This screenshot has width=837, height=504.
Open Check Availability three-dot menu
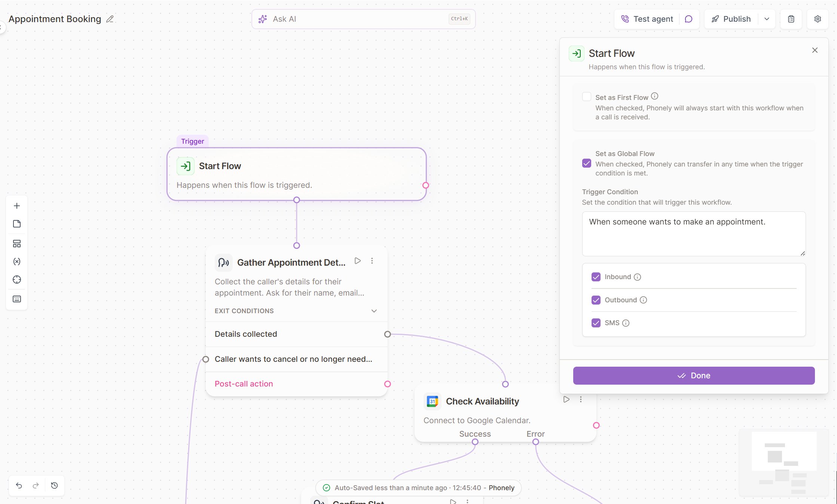click(x=581, y=400)
